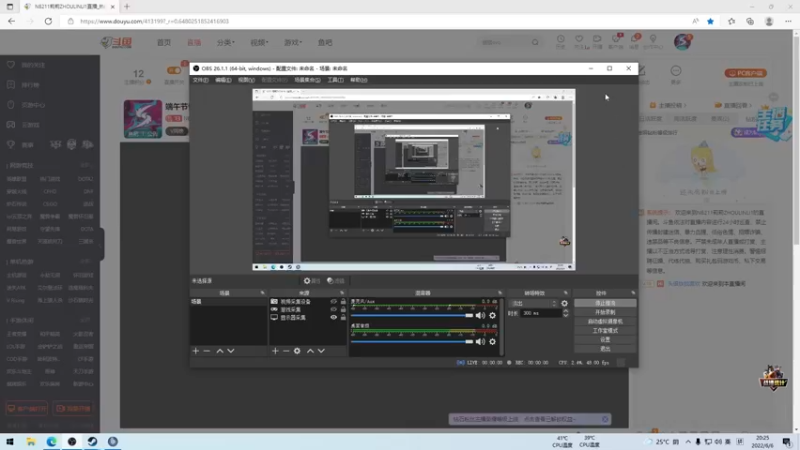Pop out sources dock panel icon
Viewport: 800px width, 450px height.
(x=342, y=293)
